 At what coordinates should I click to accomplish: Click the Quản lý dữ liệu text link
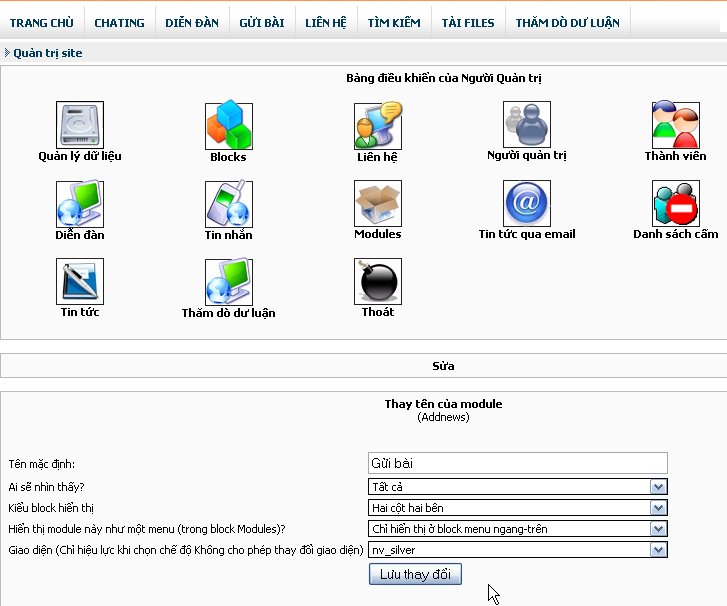80,156
